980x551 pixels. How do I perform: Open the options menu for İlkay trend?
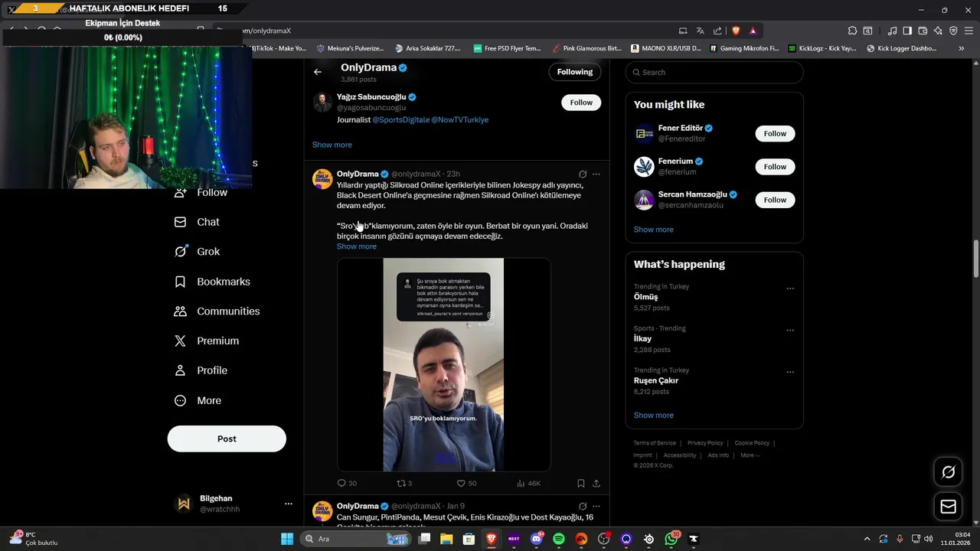click(x=790, y=331)
